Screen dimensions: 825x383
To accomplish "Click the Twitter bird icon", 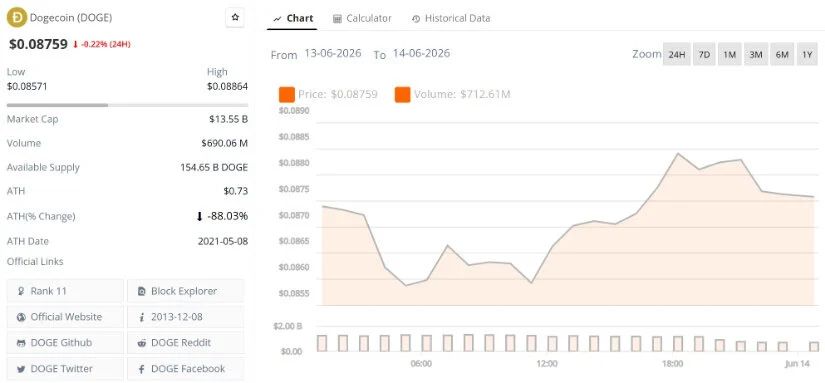I will point(21,369).
